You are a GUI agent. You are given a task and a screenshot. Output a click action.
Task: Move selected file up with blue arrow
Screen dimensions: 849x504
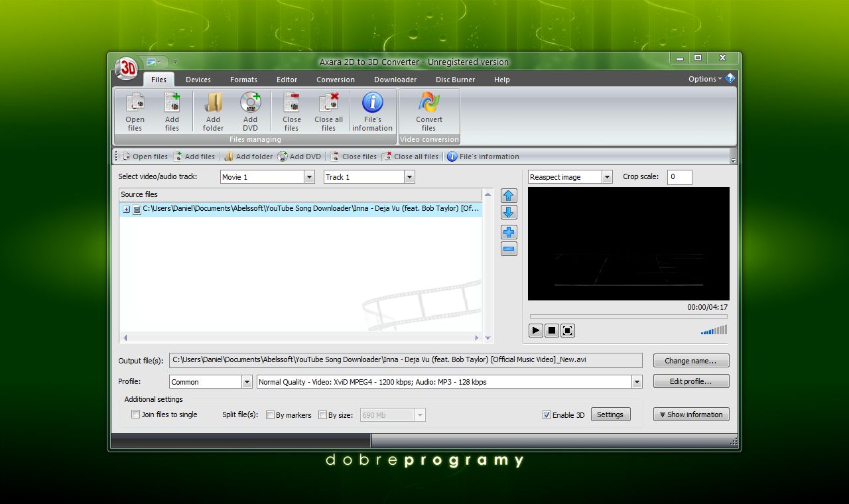tap(509, 196)
